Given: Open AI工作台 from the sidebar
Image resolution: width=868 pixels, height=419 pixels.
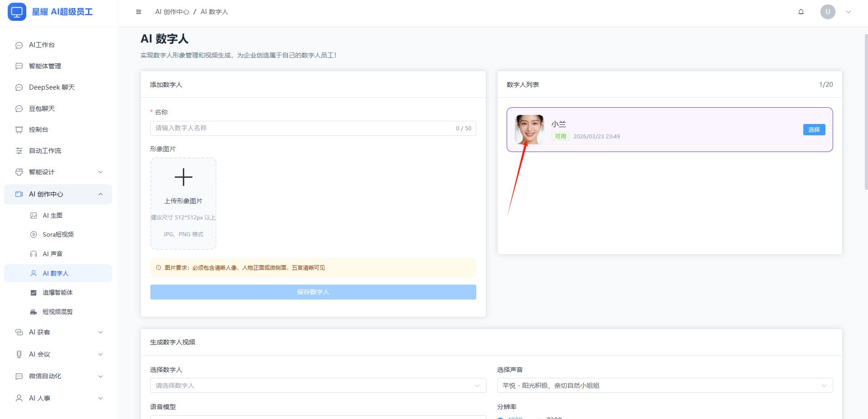Looking at the screenshot, I should click(42, 45).
